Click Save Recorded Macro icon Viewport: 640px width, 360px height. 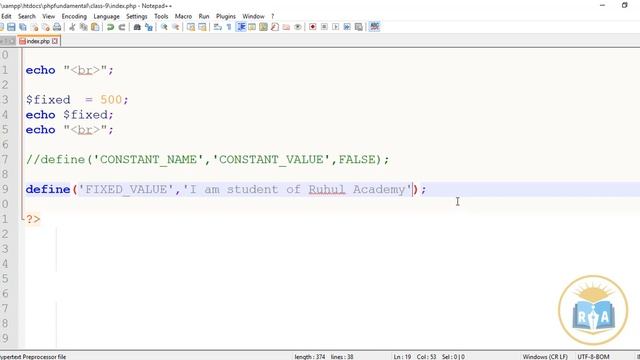pos(359,27)
